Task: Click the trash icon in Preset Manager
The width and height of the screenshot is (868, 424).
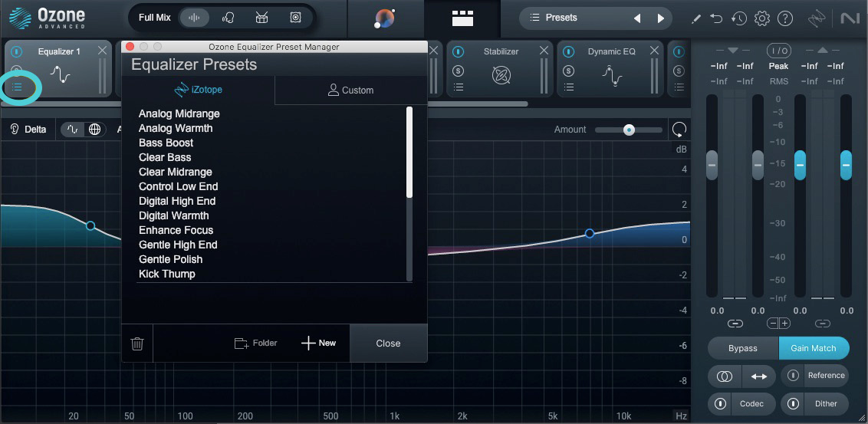Action: (137, 343)
